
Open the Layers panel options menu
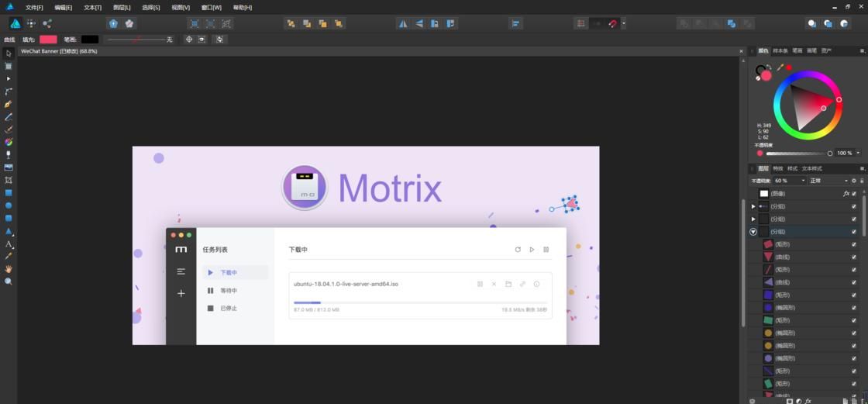click(861, 168)
